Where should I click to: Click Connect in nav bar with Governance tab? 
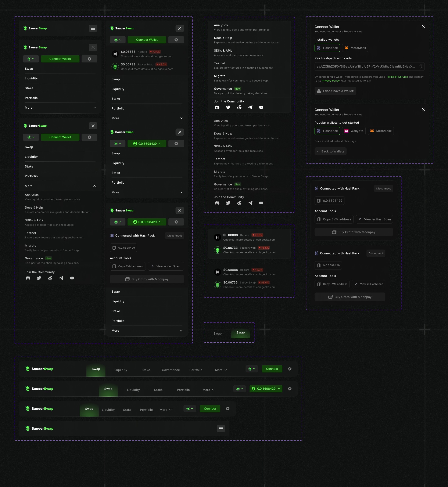coord(272,369)
